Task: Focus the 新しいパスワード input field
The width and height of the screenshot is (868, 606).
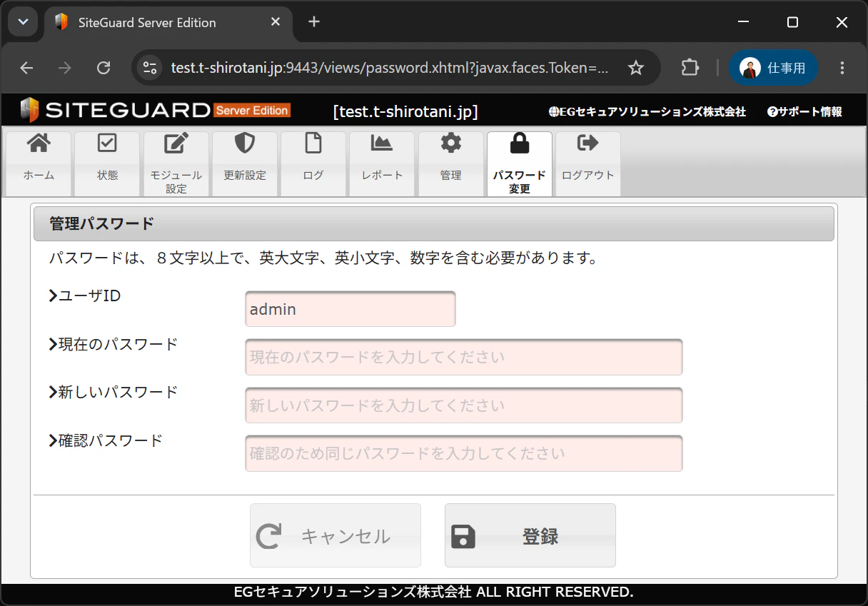Action: pyautogui.click(x=464, y=405)
